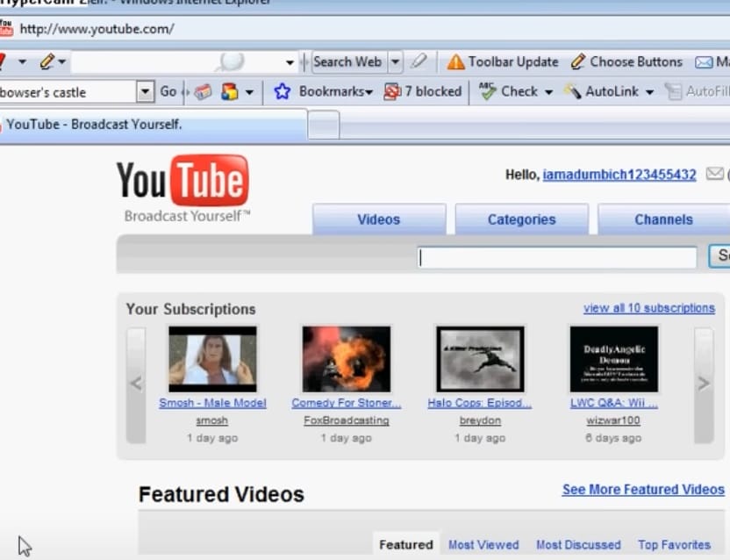Click the LWC Q&A: Wii ... title link
Image resolution: width=730 pixels, height=560 pixels.
(614, 403)
